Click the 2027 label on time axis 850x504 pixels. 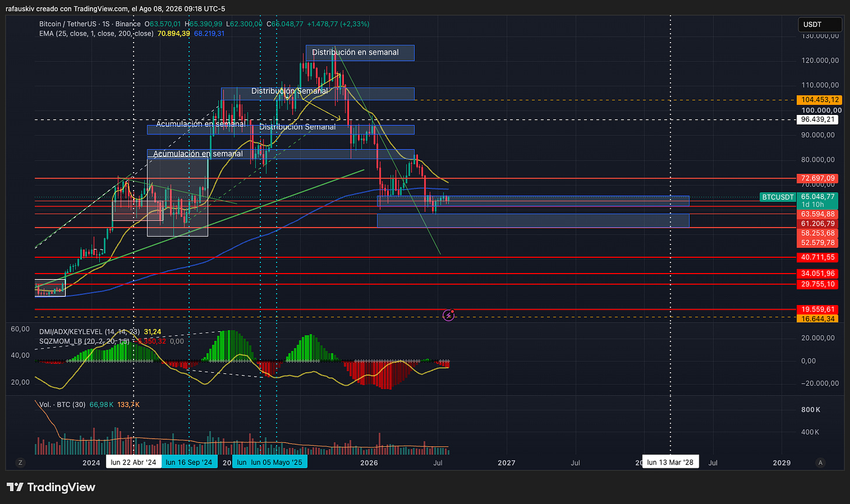pos(506,463)
